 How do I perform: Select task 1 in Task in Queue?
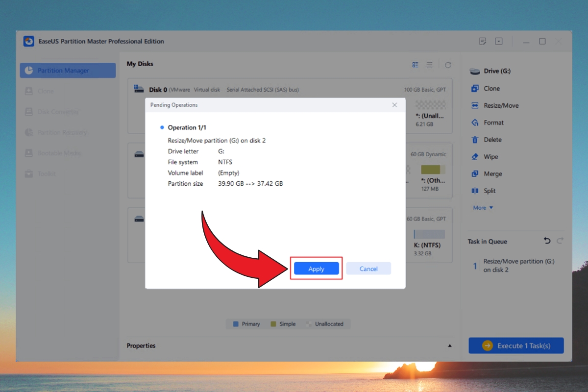pyautogui.click(x=516, y=266)
